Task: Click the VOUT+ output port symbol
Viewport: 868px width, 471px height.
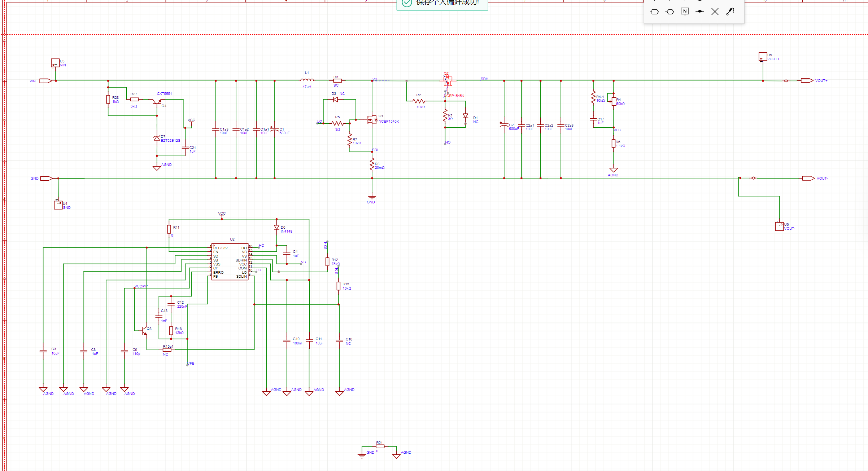Action: click(807, 80)
